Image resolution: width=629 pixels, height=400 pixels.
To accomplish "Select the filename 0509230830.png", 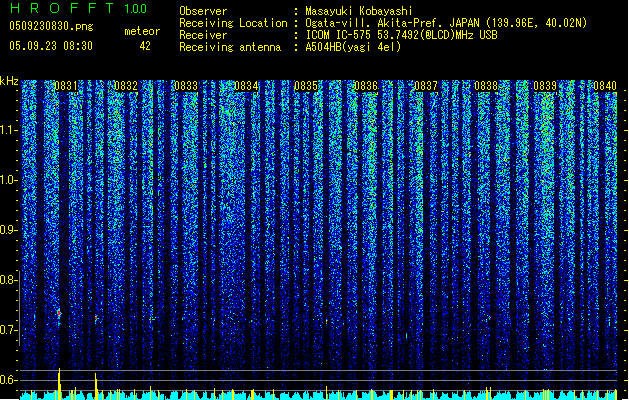I will coord(51,26).
